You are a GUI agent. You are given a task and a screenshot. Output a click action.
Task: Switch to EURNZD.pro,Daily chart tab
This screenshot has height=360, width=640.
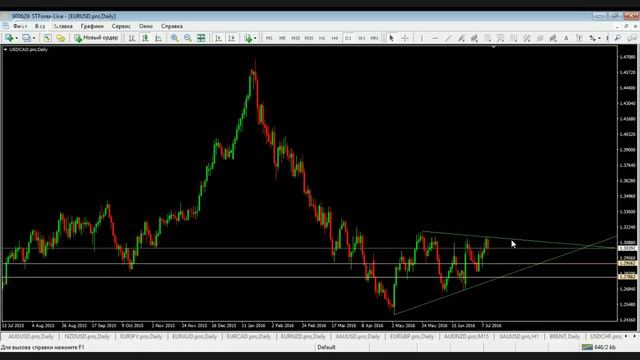coord(303,336)
